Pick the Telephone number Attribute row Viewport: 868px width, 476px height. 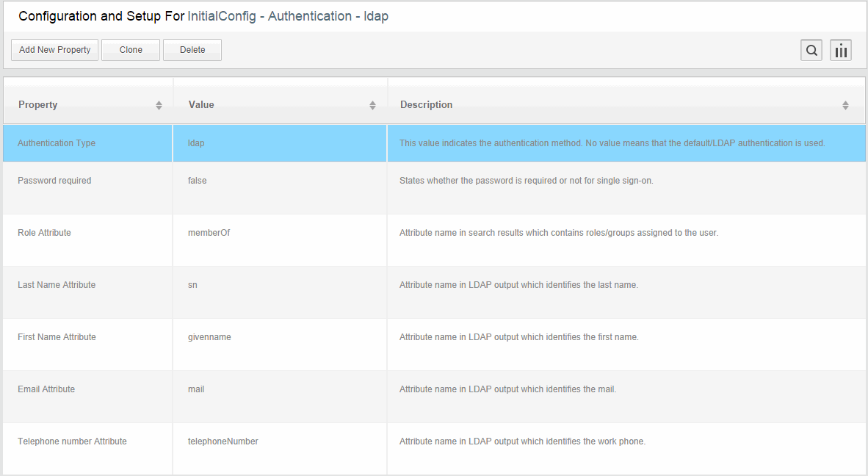[x=72, y=441]
